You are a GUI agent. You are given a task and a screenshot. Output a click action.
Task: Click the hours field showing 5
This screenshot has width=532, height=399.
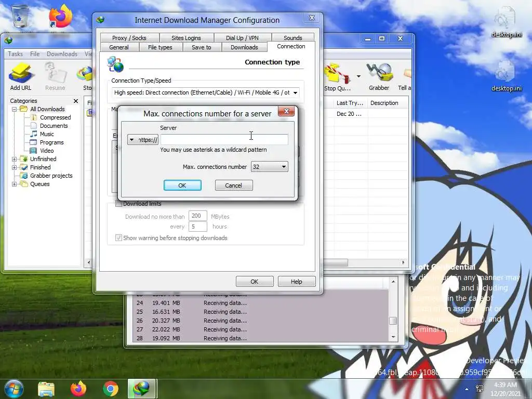(198, 227)
